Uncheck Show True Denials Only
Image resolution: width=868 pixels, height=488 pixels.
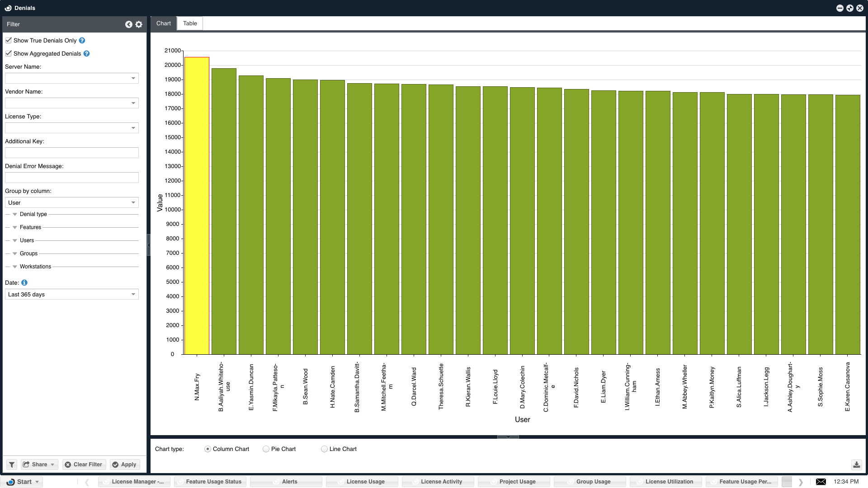click(9, 40)
